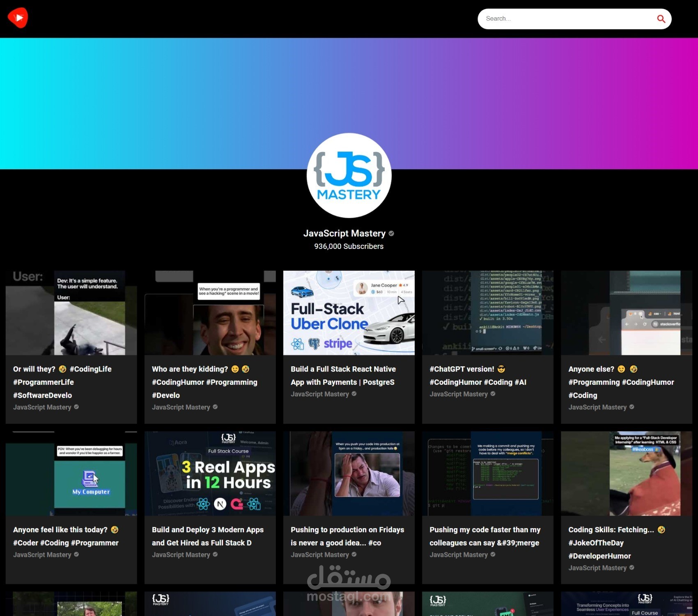Open the terminal build output thumbnail
Screen dimensions: 698x616
coord(488,313)
